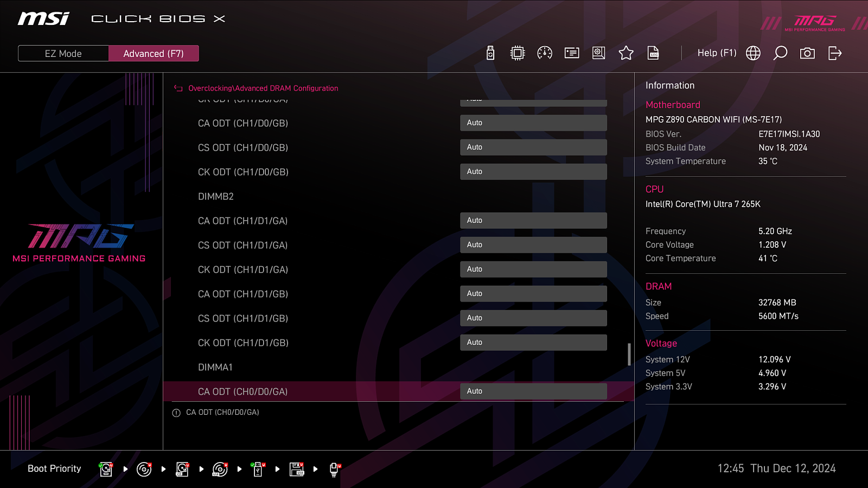Click the clock showing 12:45
The image size is (868, 488).
[x=731, y=469]
